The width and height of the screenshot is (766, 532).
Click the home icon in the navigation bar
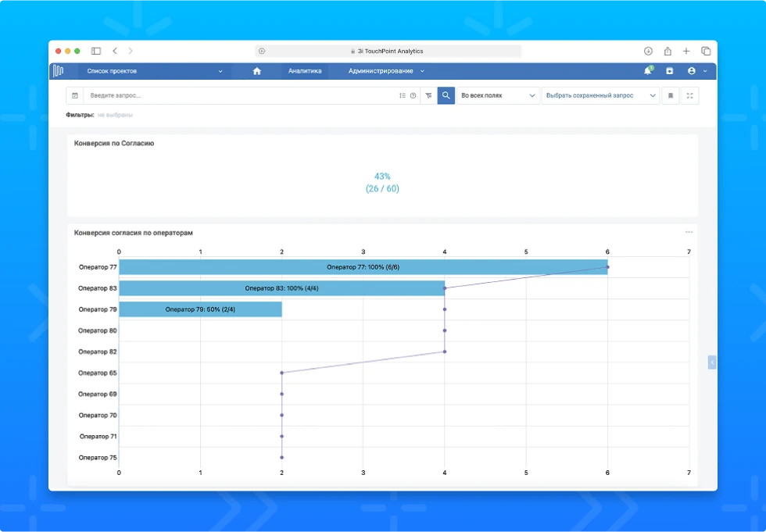click(x=256, y=71)
